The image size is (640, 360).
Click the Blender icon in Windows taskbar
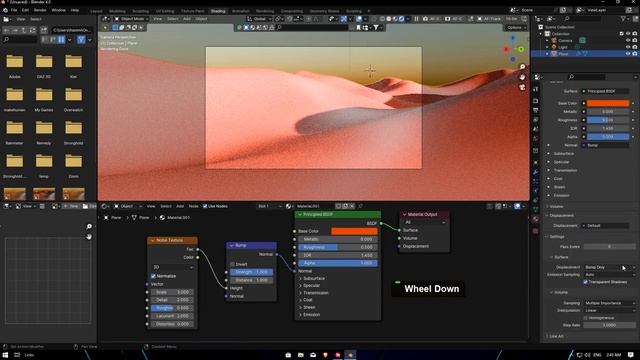click(350, 355)
